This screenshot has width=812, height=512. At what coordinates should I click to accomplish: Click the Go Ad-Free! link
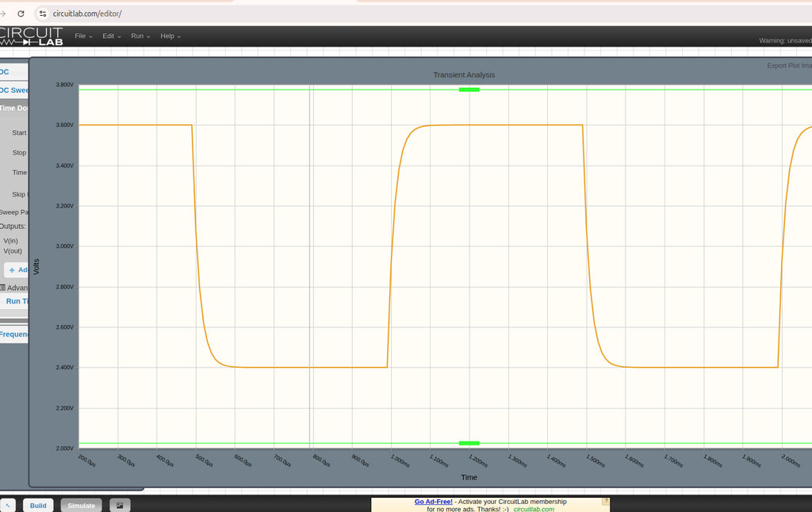point(433,502)
